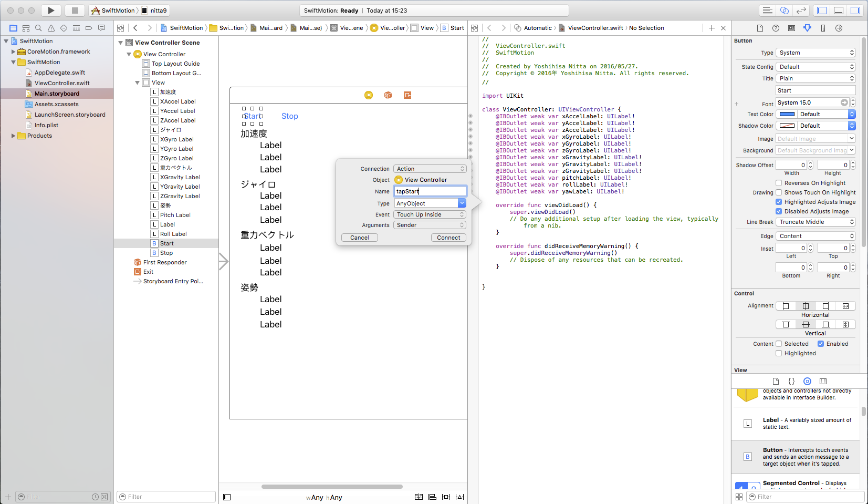Screen dimensions: 868x504
Task: Open the Event dropdown showing Touch Up Inside
Action: point(430,214)
